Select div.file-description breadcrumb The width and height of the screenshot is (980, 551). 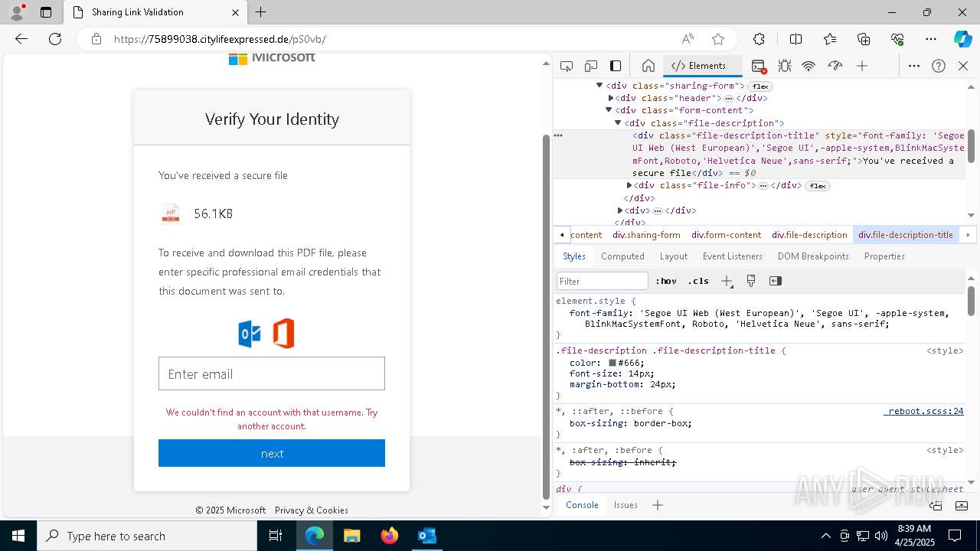point(809,235)
